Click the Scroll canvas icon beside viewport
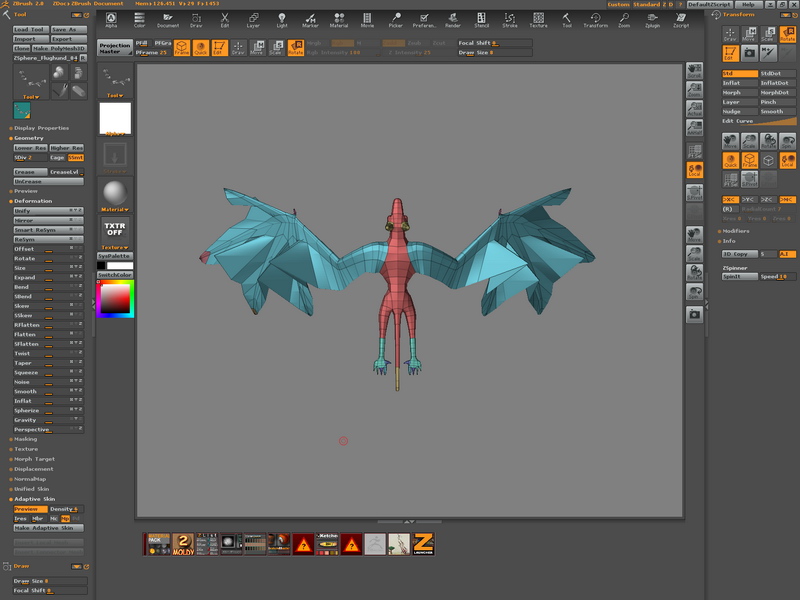 point(694,70)
